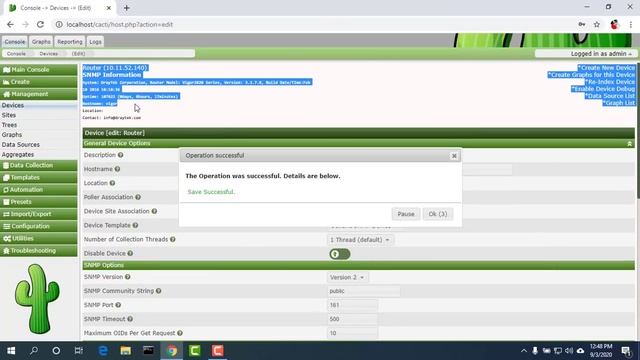Viewport: 640px width, 360px height.
Task: Bookmark this page with star icon
Action: 597,24
